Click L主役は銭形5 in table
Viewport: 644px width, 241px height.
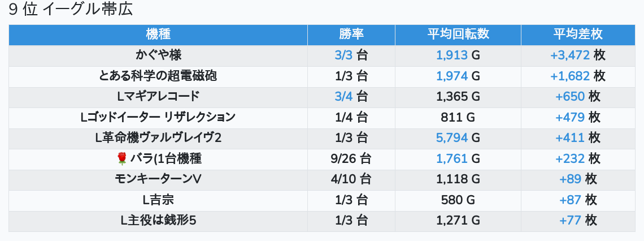pyautogui.click(x=158, y=221)
